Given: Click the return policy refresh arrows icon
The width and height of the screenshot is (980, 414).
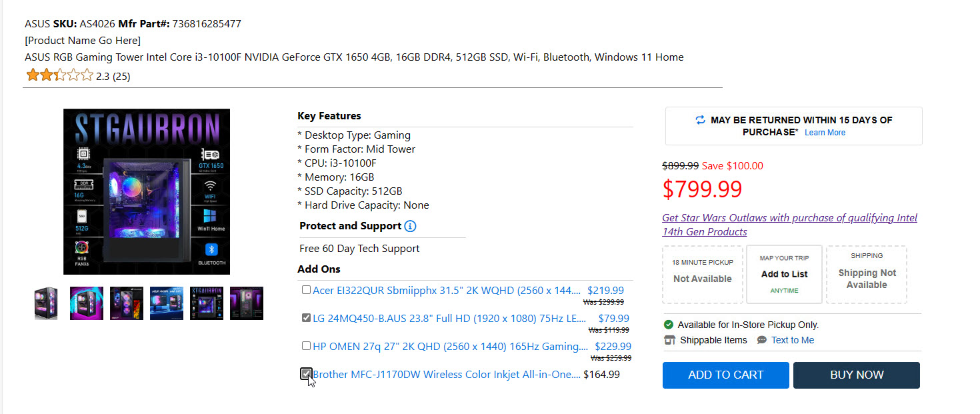Looking at the screenshot, I should pos(700,120).
